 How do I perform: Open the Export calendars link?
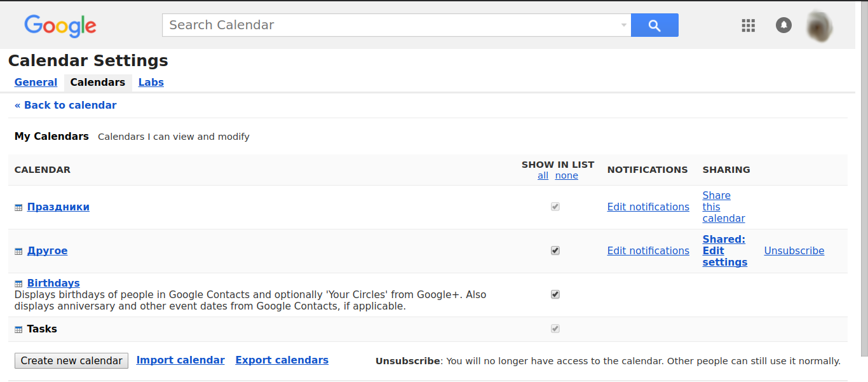[x=281, y=360]
